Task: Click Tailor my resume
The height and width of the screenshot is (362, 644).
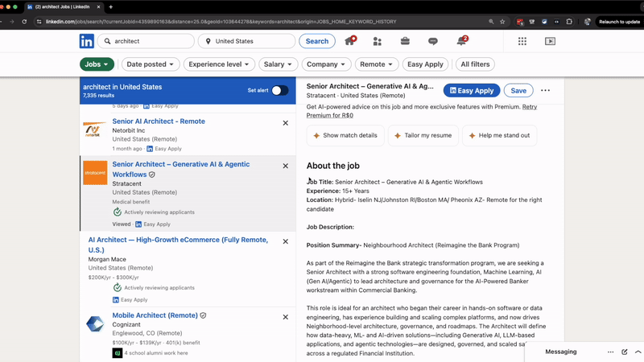Action: pos(423,135)
